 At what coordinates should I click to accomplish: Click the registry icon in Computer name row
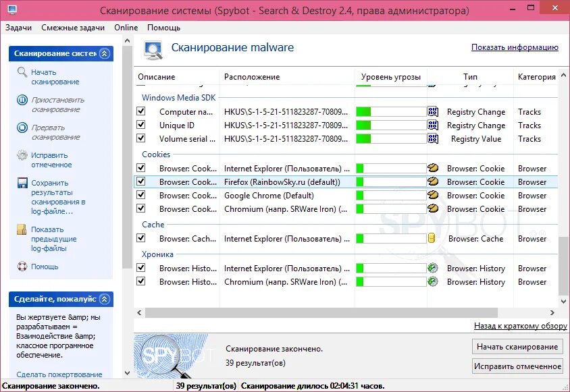click(433, 111)
